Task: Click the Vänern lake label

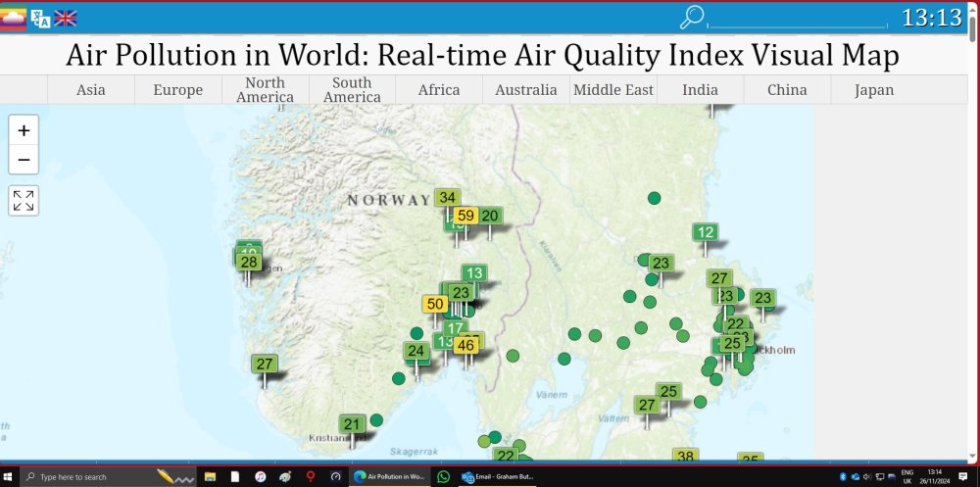Action: coord(552,395)
